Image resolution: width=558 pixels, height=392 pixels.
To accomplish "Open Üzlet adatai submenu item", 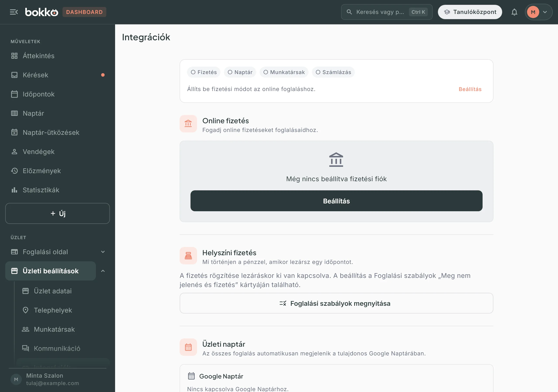I will pyautogui.click(x=63, y=291).
